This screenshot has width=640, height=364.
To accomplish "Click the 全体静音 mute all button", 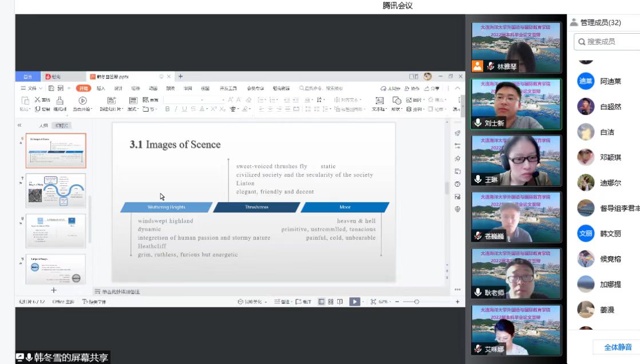I will (x=618, y=347).
